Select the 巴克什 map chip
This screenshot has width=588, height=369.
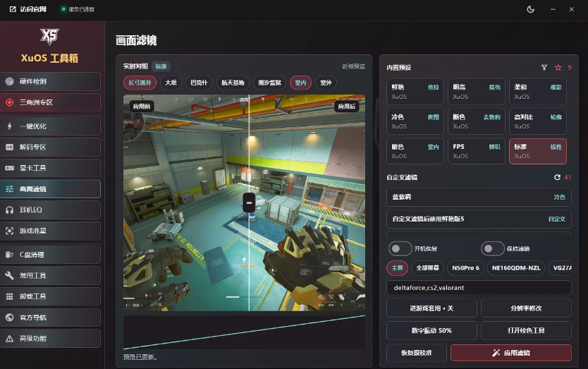coord(199,83)
